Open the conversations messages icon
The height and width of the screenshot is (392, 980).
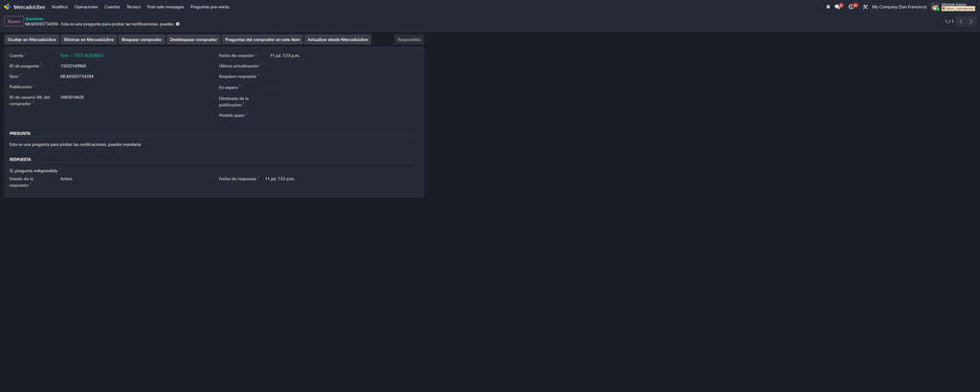coord(838,7)
